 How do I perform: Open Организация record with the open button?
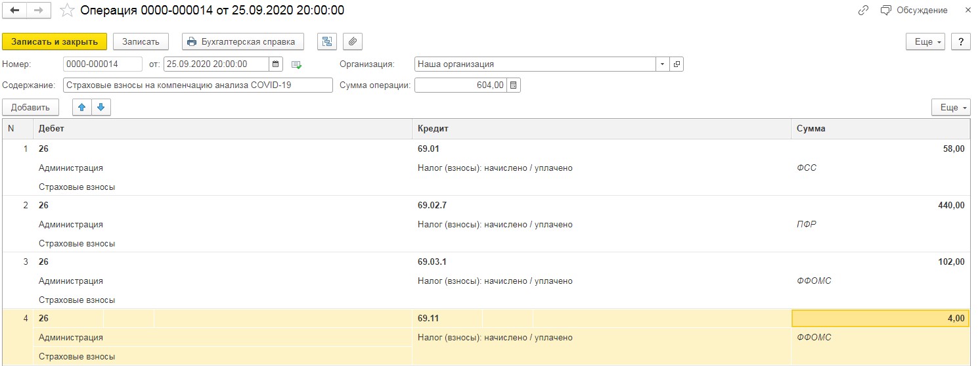[677, 64]
